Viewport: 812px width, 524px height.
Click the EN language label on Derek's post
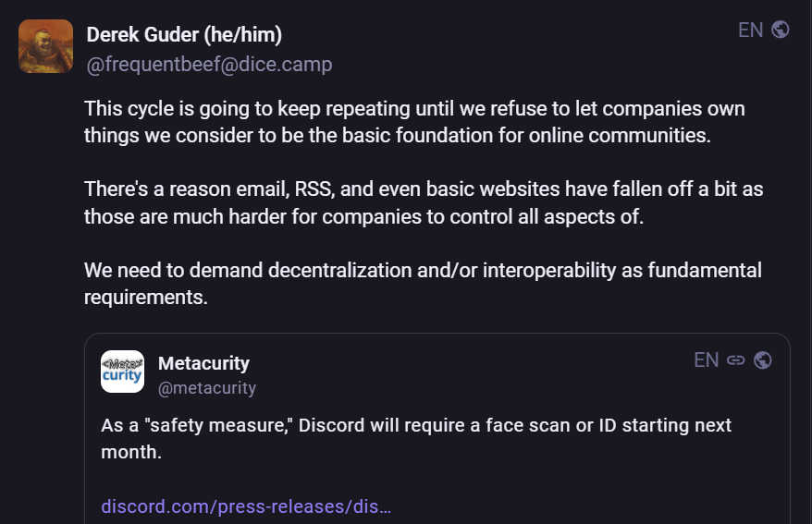750,30
